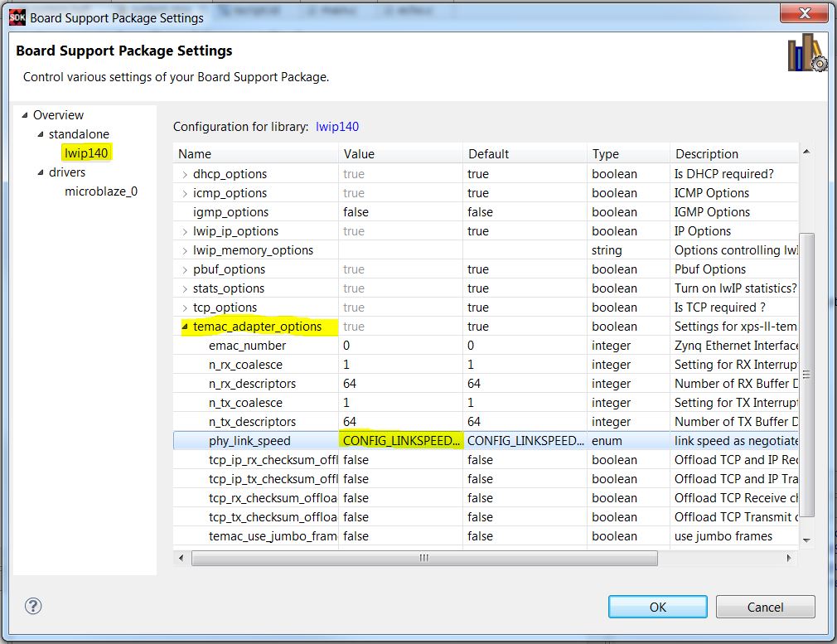This screenshot has height=644, width=837.
Task: Click the help question mark icon
Action: 33,606
